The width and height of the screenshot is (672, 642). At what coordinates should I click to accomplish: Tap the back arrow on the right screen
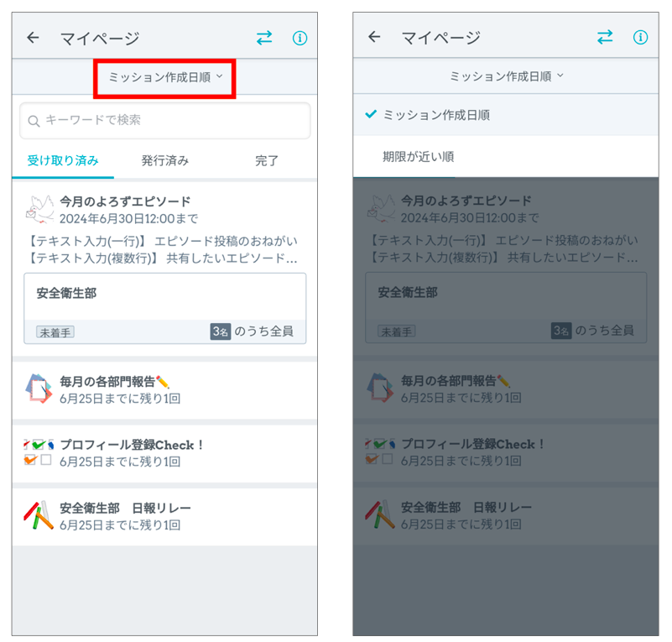tap(374, 38)
